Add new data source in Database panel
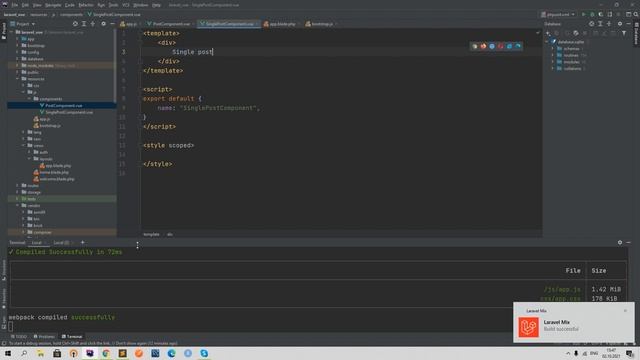 [548, 33]
